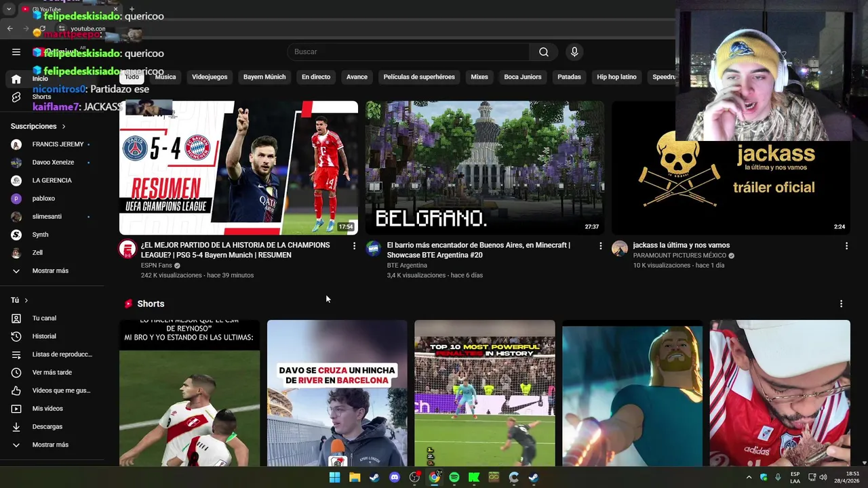Select the Boca Juniors filter chip

(x=523, y=77)
